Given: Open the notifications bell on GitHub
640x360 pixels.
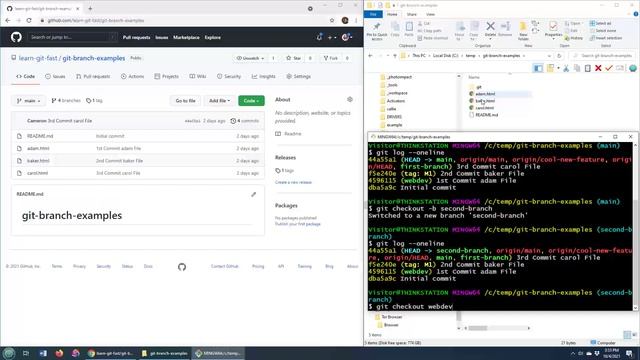Looking at the screenshot, I should tap(319, 37).
